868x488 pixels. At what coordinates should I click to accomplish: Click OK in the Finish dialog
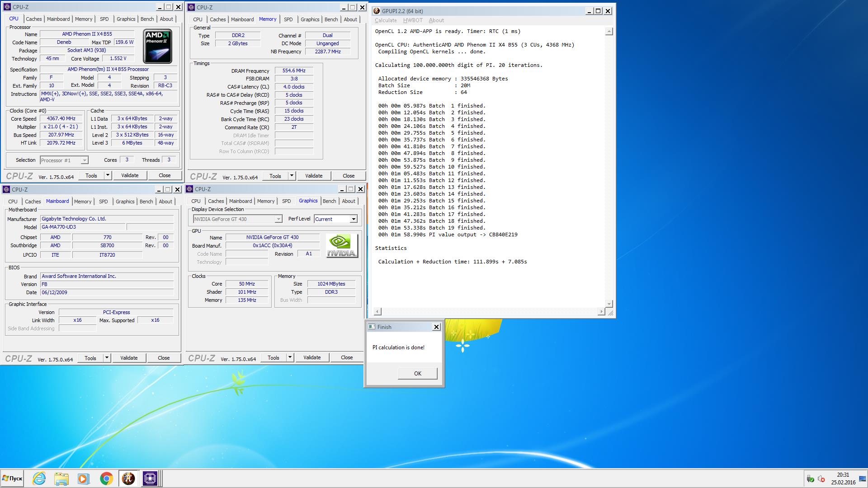click(x=417, y=373)
